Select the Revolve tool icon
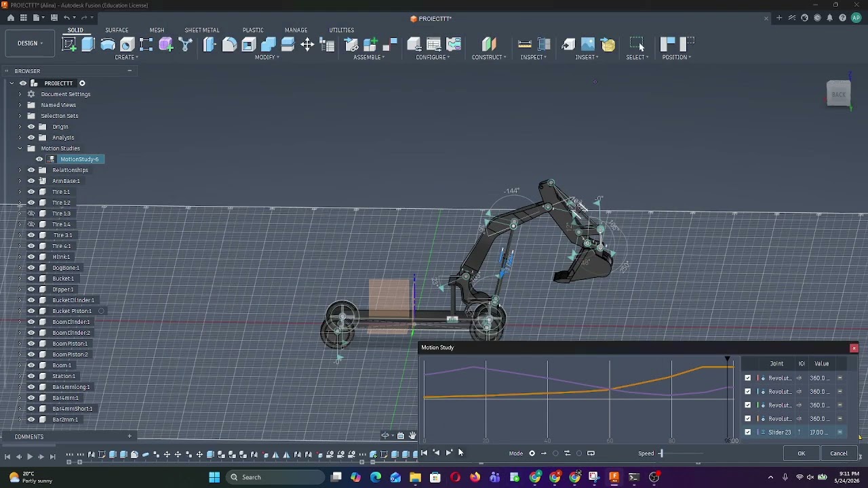 click(108, 45)
